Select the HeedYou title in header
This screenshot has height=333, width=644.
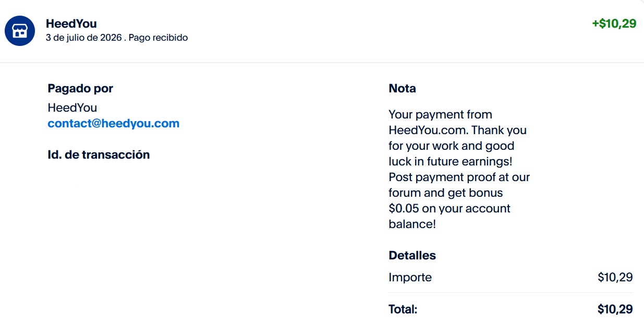point(71,23)
